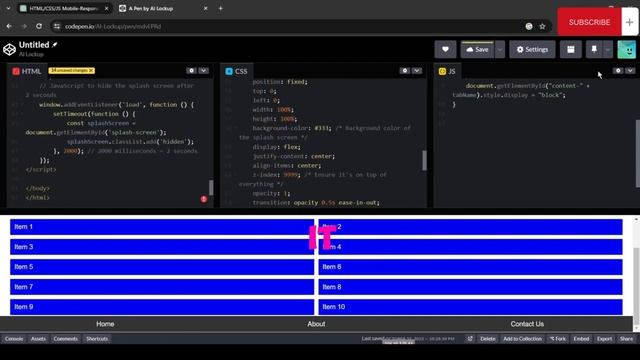640x360 pixels.
Task: Select the HTML editor tab
Action: (x=27, y=71)
